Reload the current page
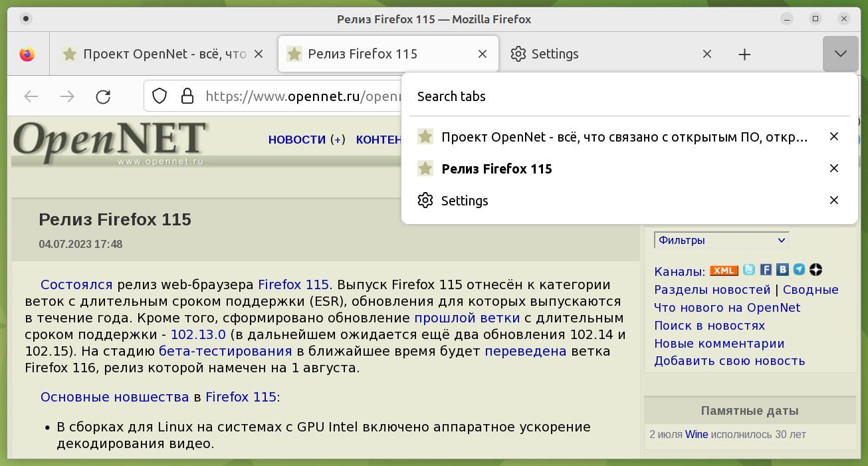This screenshot has height=466, width=868. click(103, 96)
